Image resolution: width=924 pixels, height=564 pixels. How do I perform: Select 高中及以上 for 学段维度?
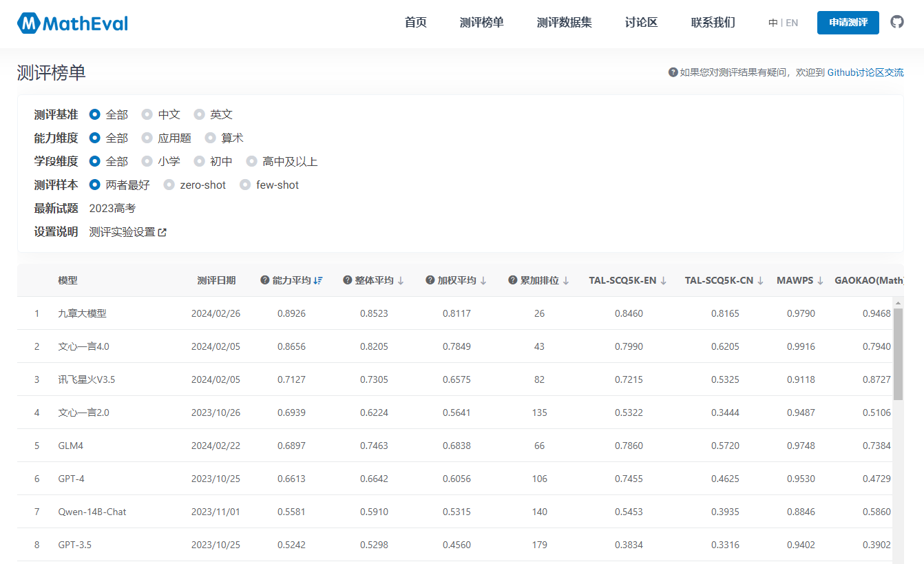pyautogui.click(x=252, y=161)
